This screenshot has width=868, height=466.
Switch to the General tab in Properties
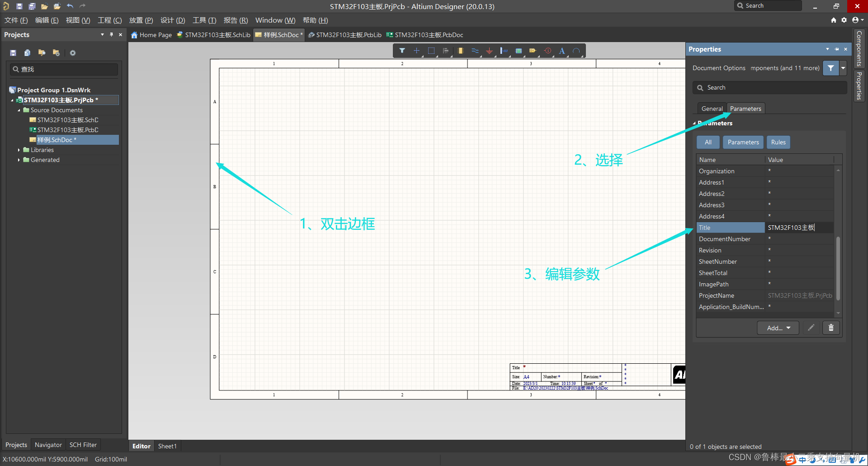pos(712,109)
